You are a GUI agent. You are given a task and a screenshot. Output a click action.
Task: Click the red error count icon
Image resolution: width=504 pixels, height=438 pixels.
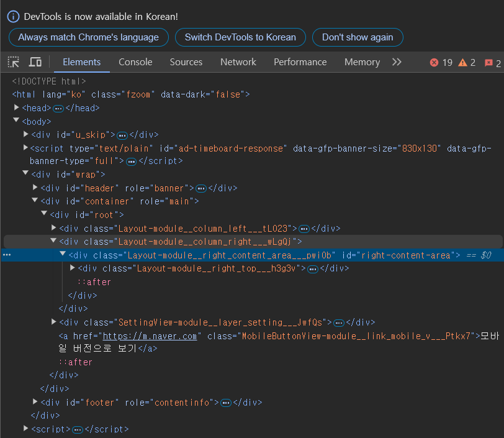pos(434,62)
